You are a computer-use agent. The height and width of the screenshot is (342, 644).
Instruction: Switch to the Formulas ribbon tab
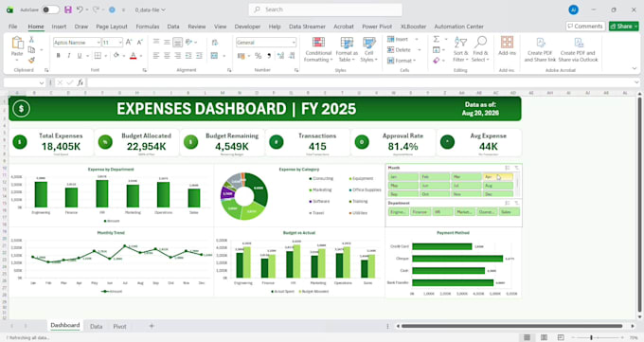click(148, 27)
